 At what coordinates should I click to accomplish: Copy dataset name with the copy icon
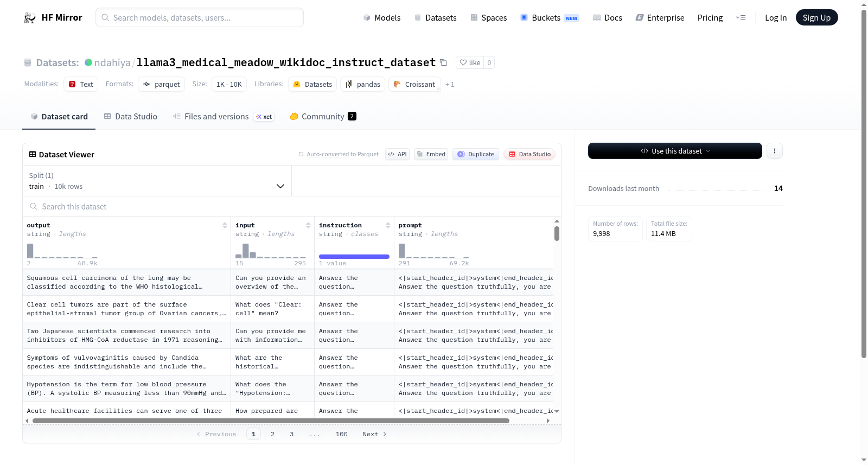443,62
